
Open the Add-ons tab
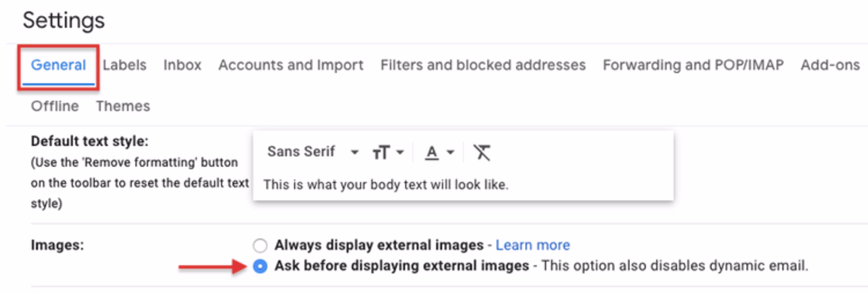830,65
